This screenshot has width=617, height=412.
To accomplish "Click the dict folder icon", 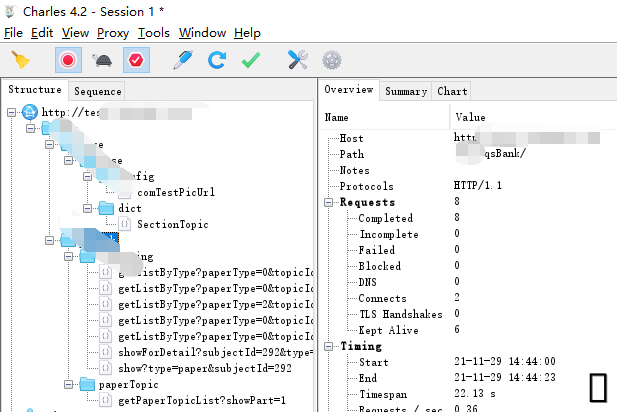I will pos(106,208).
